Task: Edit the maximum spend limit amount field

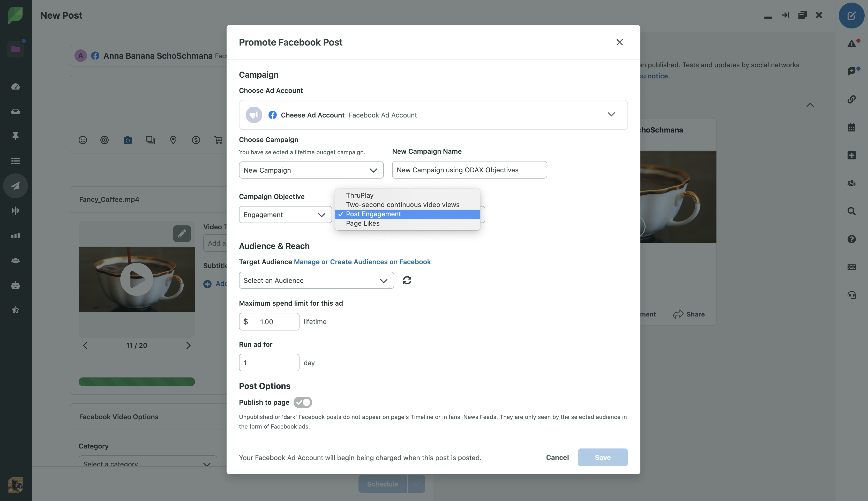Action: click(x=269, y=321)
